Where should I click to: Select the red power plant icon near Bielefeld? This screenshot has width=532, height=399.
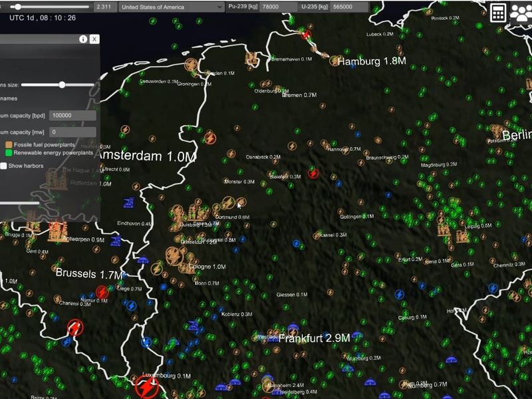click(x=313, y=174)
